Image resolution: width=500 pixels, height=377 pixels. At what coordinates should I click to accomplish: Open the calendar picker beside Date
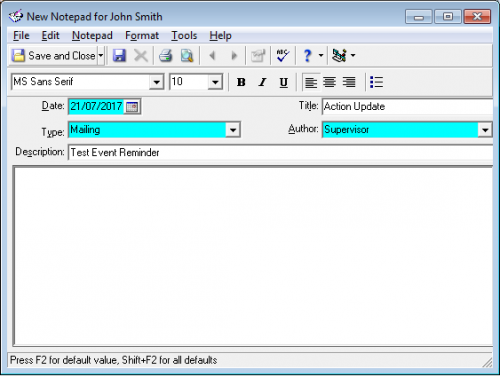coord(132,107)
